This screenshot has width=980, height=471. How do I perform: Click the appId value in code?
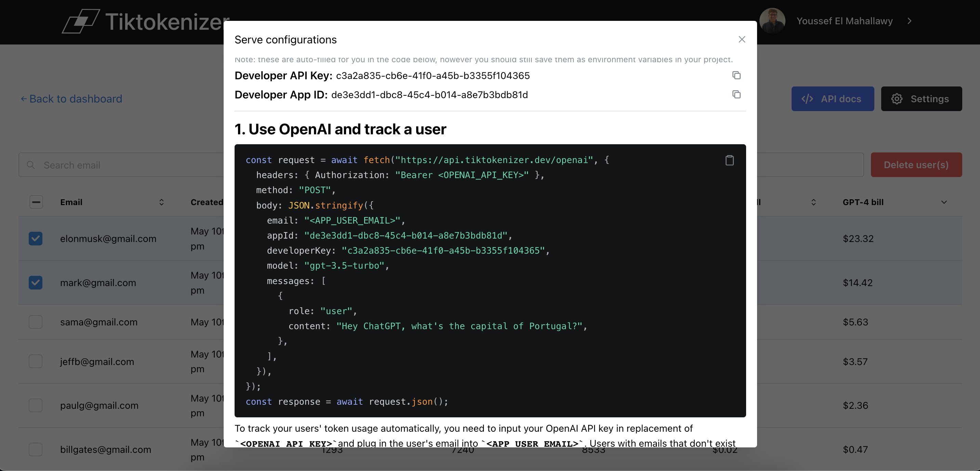click(406, 236)
